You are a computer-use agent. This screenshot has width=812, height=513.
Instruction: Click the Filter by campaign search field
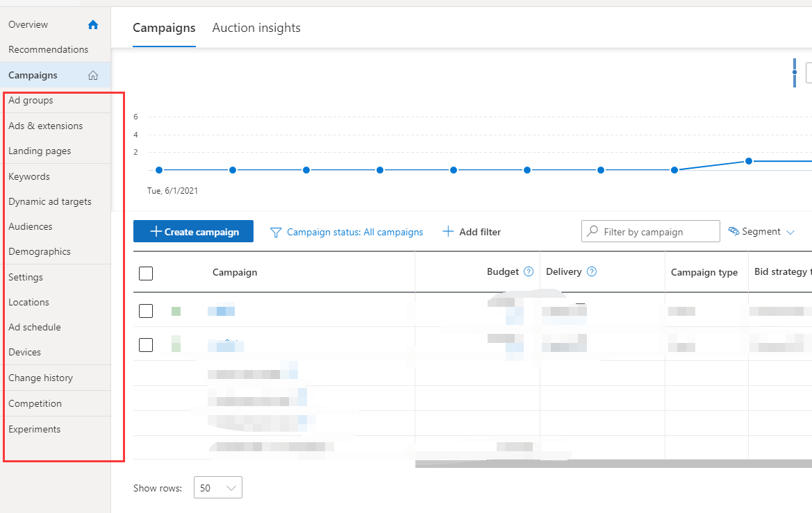point(656,232)
